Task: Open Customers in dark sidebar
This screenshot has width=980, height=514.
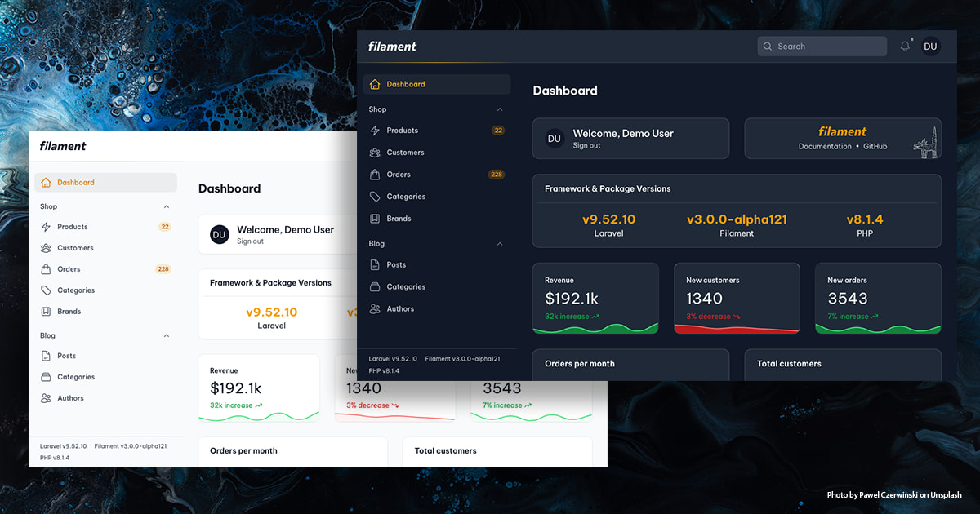Action: click(x=437, y=153)
